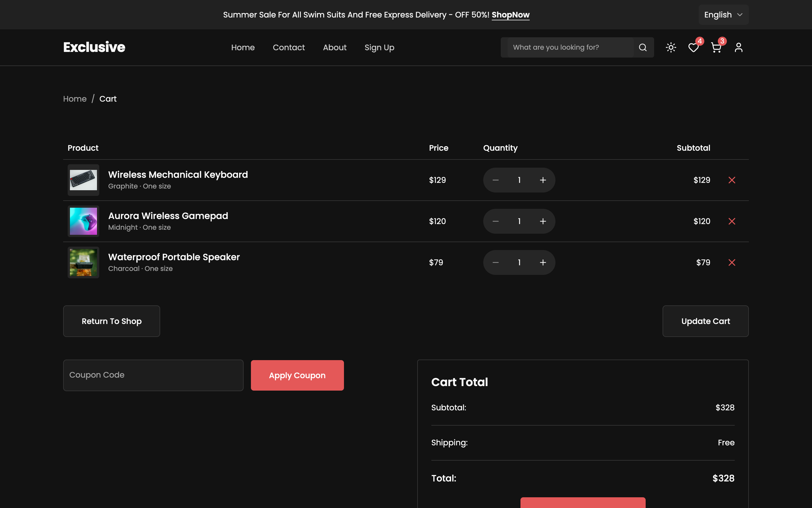Open the English language dropdown
This screenshot has width=812, height=508.
pyautogui.click(x=723, y=15)
